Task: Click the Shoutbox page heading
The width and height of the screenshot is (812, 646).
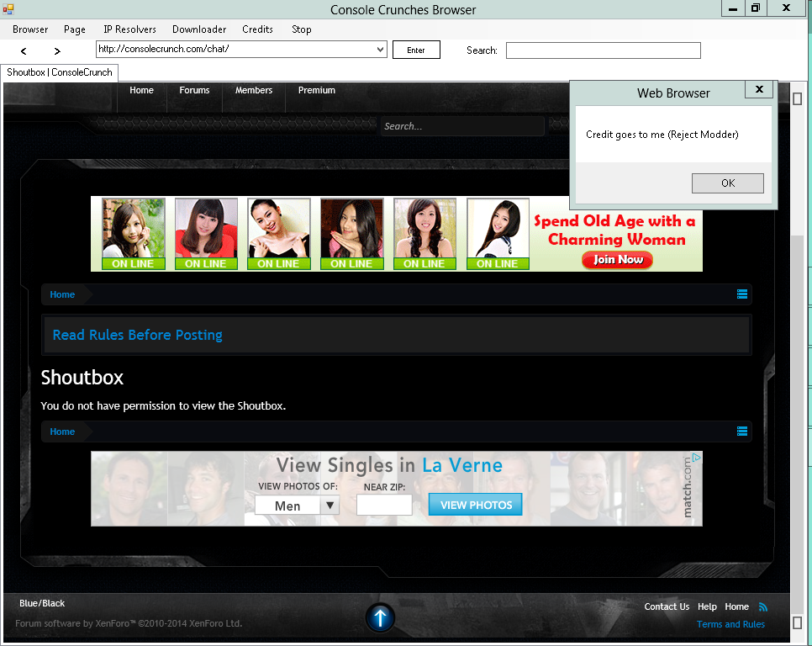Action: [82, 377]
